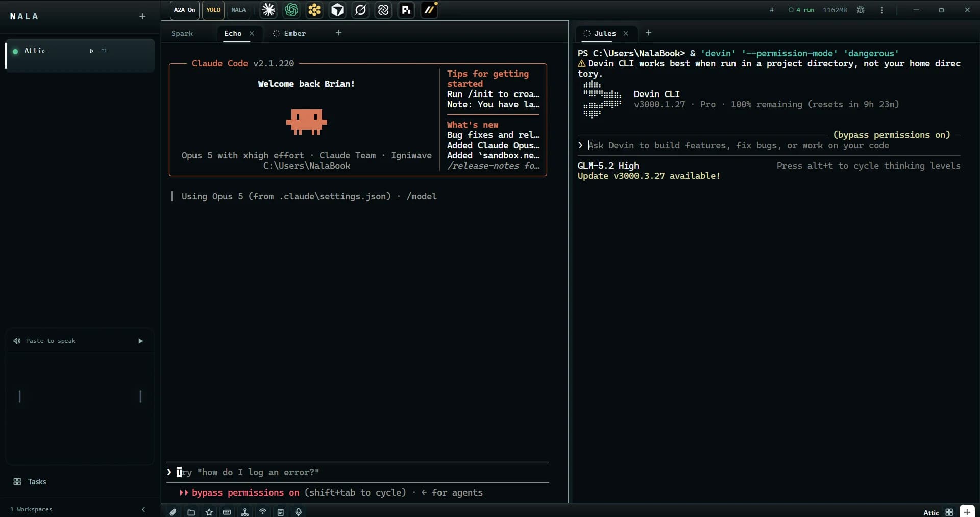This screenshot has width=980, height=517.
Task: Open the 4 run status indicator
Action: [x=801, y=10]
